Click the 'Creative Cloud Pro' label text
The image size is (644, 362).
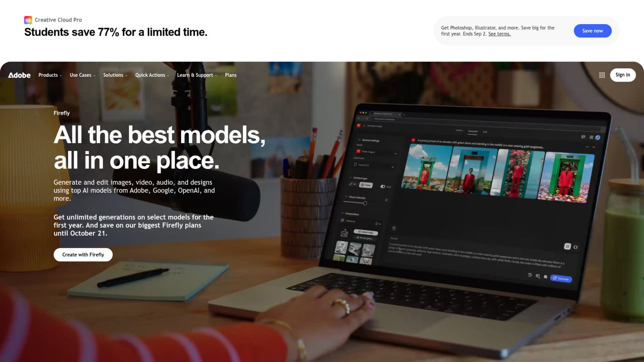(x=58, y=20)
